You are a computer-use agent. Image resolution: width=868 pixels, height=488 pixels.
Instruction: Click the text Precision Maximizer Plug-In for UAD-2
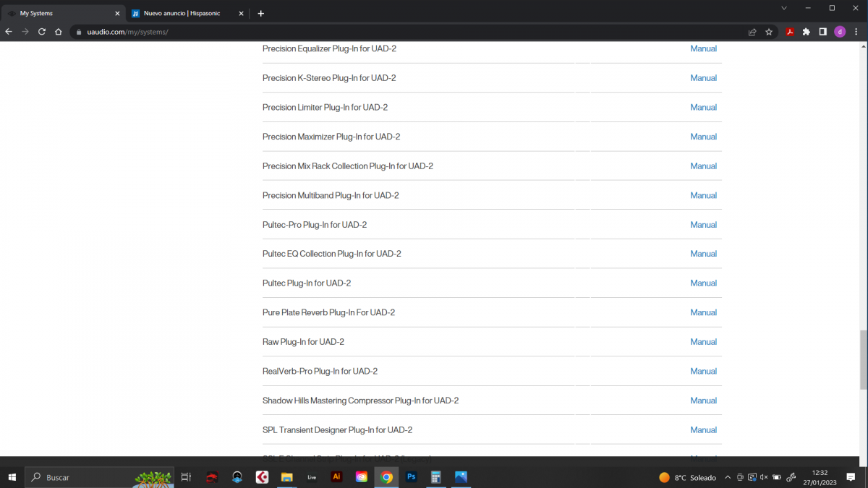pyautogui.click(x=331, y=137)
